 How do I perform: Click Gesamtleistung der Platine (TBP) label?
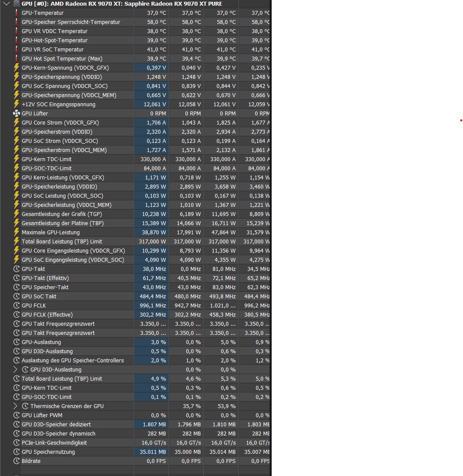click(x=63, y=223)
